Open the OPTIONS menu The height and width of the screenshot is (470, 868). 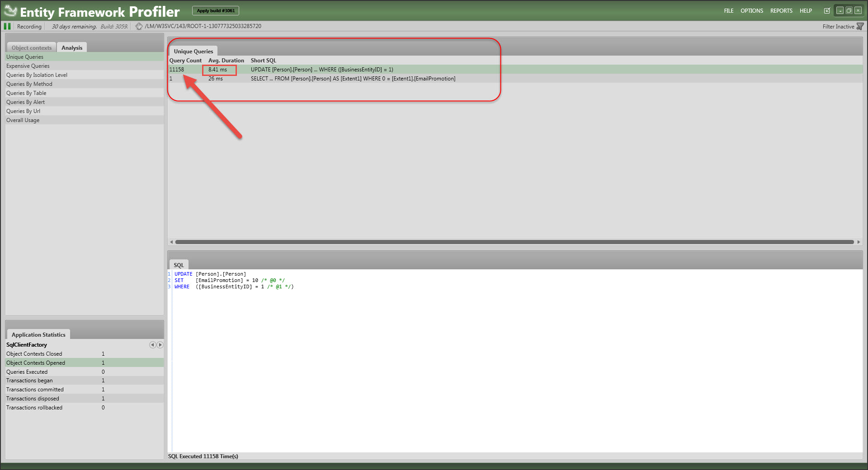(752, 11)
